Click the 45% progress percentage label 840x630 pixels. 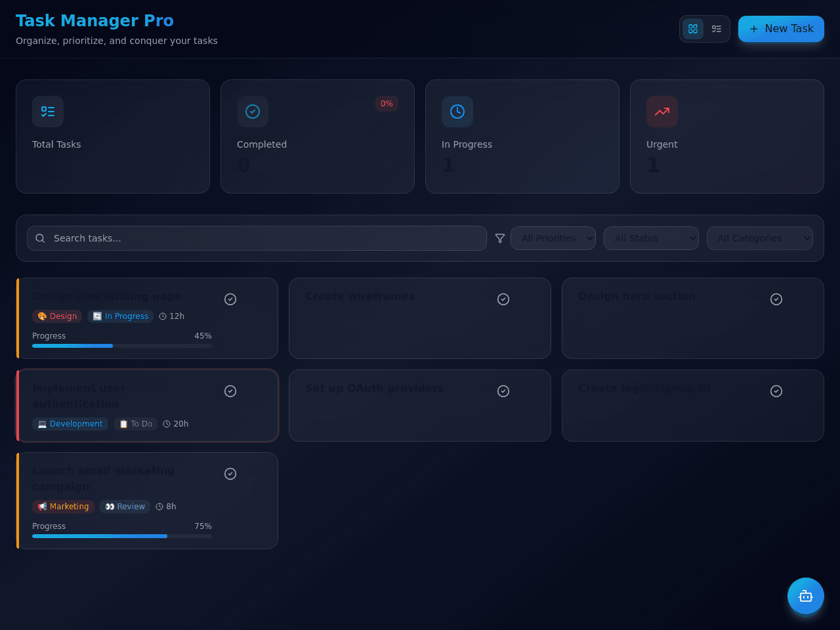click(203, 336)
